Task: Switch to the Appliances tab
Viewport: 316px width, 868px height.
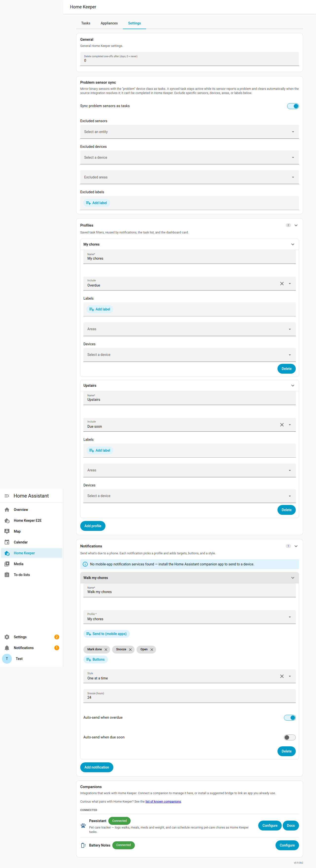Action: [x=109, y=23]
